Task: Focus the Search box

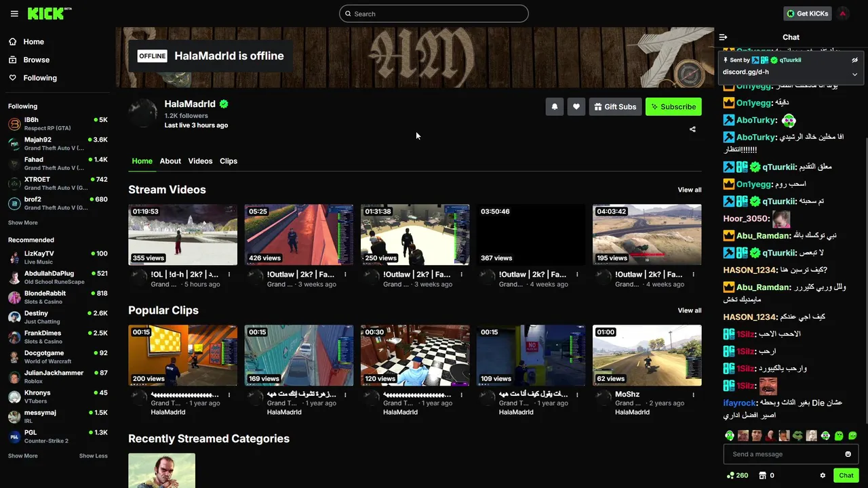Action: click(x=434, y=14)
